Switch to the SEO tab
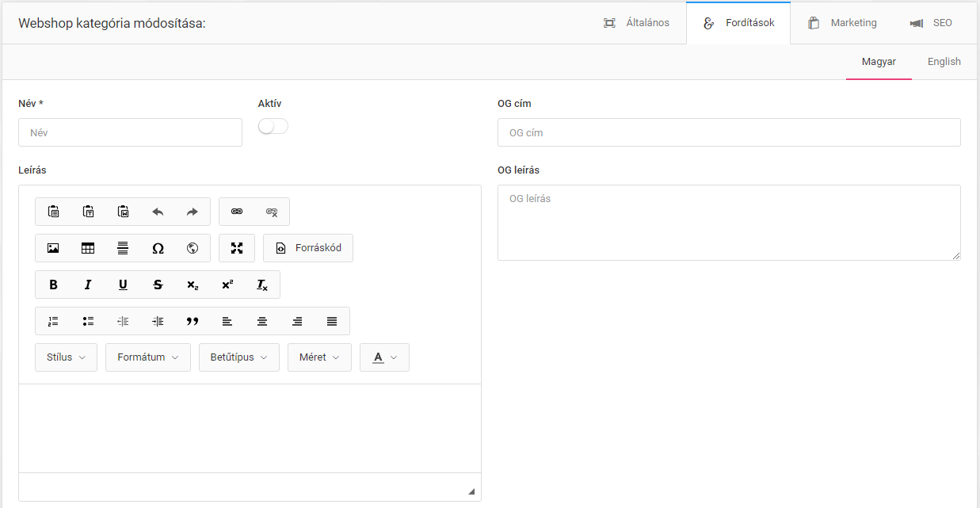 (x=932, y=23)
